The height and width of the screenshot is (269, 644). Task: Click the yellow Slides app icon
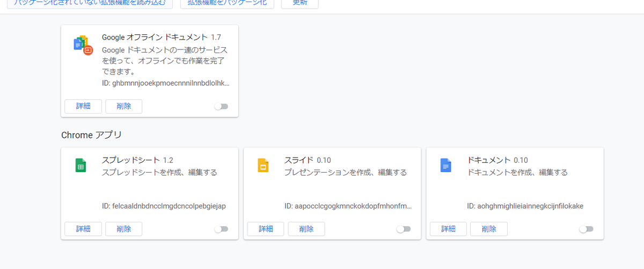point(263,166)
